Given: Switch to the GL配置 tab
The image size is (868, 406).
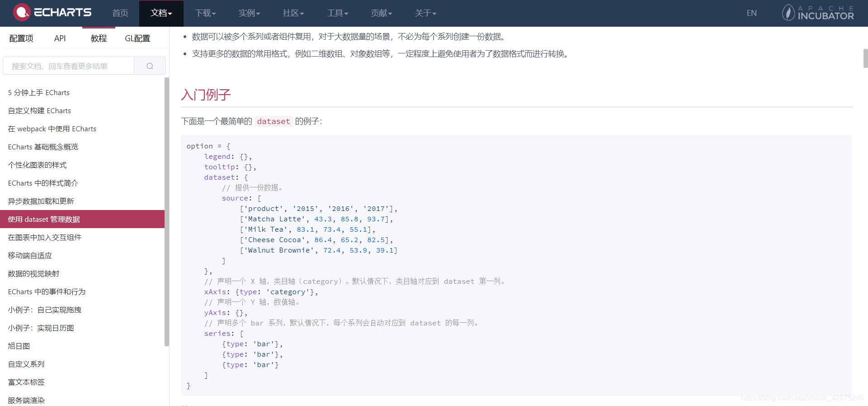Looking at the screenshot, I should [137, 38].
